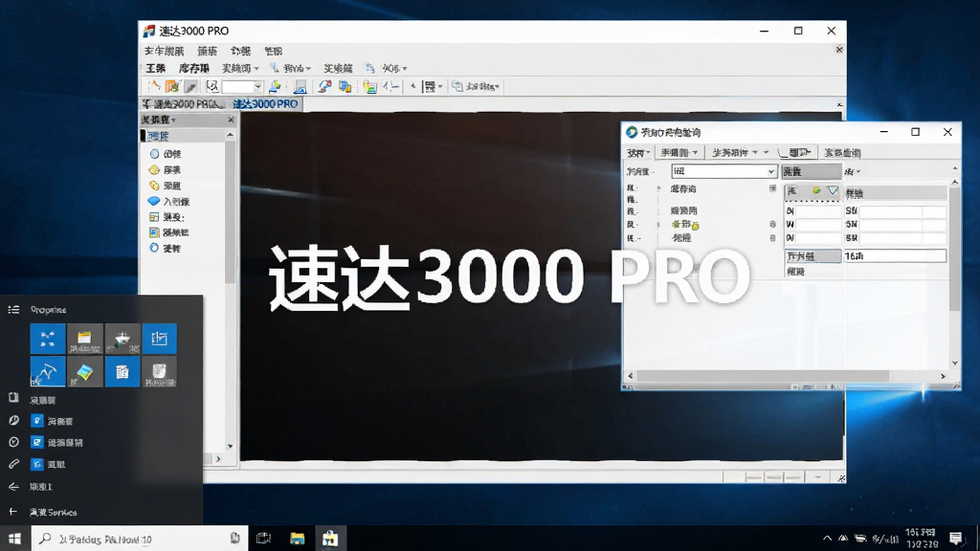This screenshot has width=980, height=551.
Task: Click the query dialog horizontal scrollbar right arrow
Action: click(x=943, y=376)
